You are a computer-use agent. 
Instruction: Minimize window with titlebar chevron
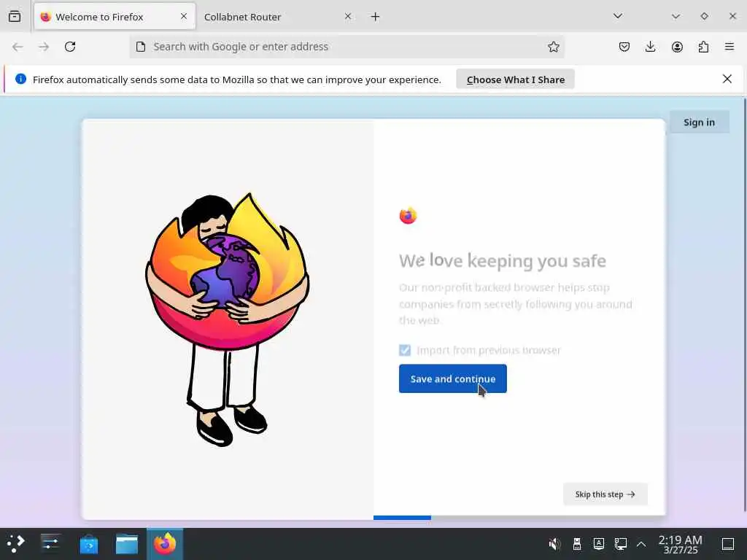tap(676, 16)
